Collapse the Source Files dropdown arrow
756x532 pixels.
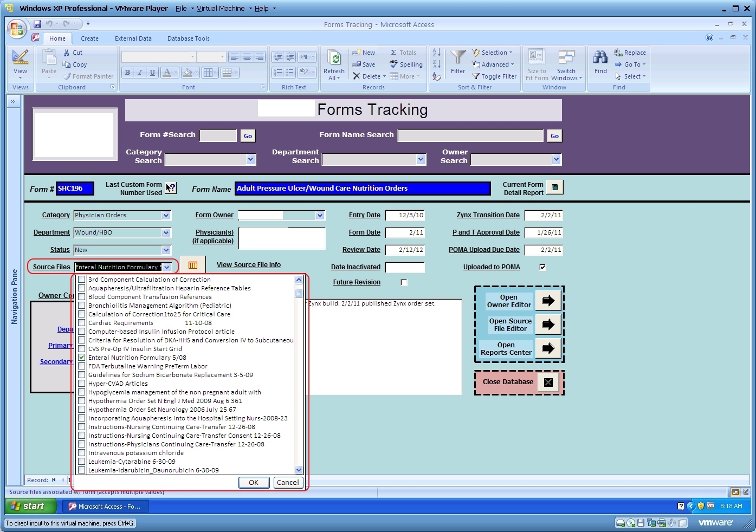pos(166,267)
